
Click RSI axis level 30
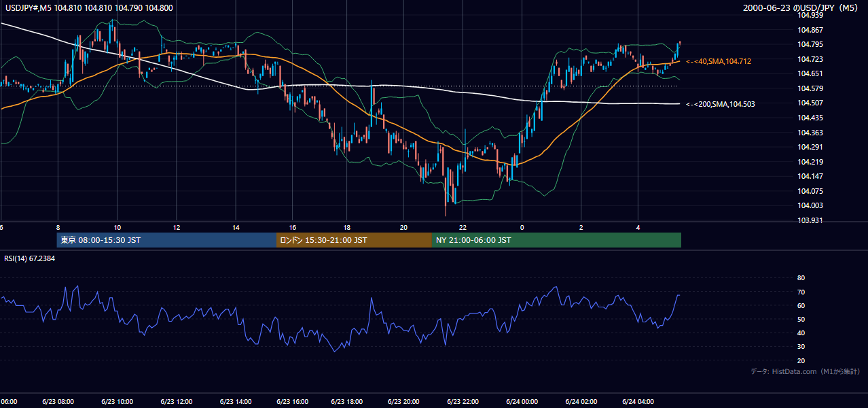[801, 347]
